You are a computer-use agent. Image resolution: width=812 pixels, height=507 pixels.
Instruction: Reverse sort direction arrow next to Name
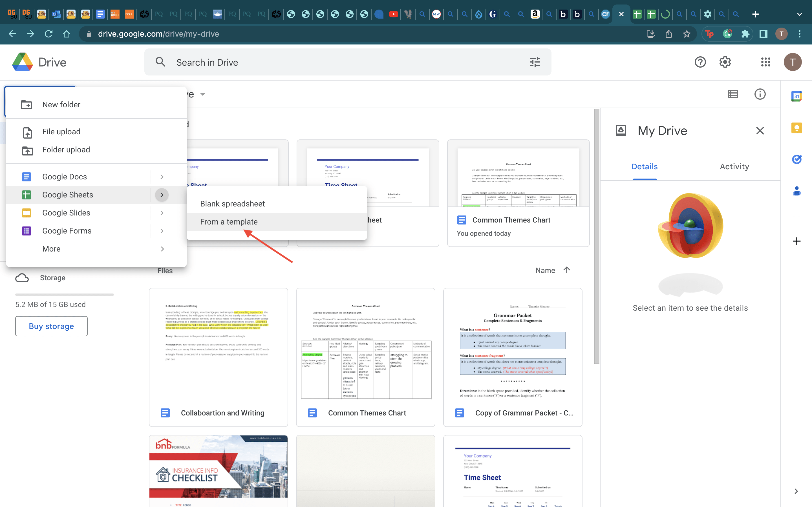pyautogui.click(x=567, y=270)
